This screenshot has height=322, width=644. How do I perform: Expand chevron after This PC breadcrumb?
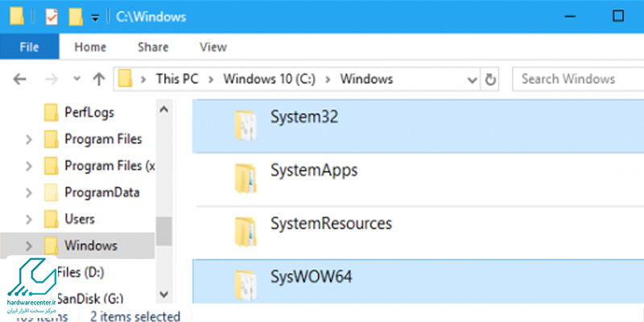click(x=211, y=79)
